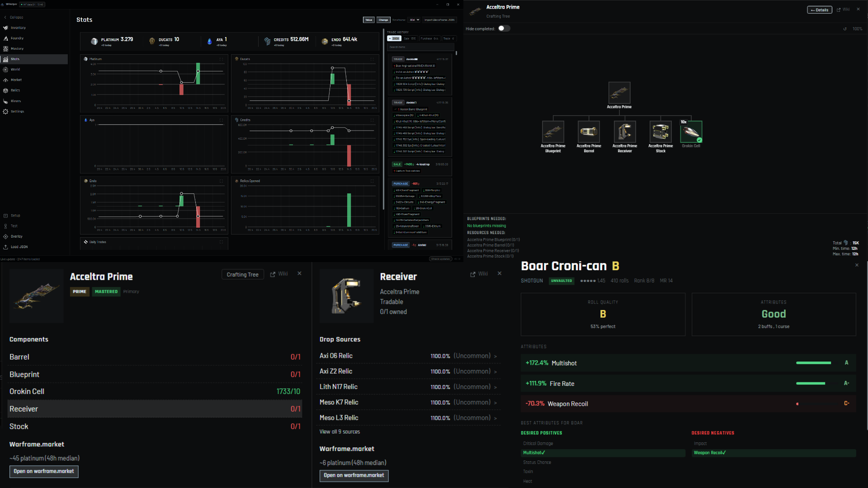
Task: Expand the Aya chart to fullscreen
Action: 221,120
